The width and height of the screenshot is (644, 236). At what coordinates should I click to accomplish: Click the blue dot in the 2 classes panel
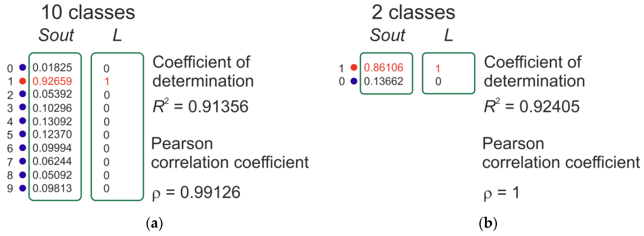pos(354,81)
